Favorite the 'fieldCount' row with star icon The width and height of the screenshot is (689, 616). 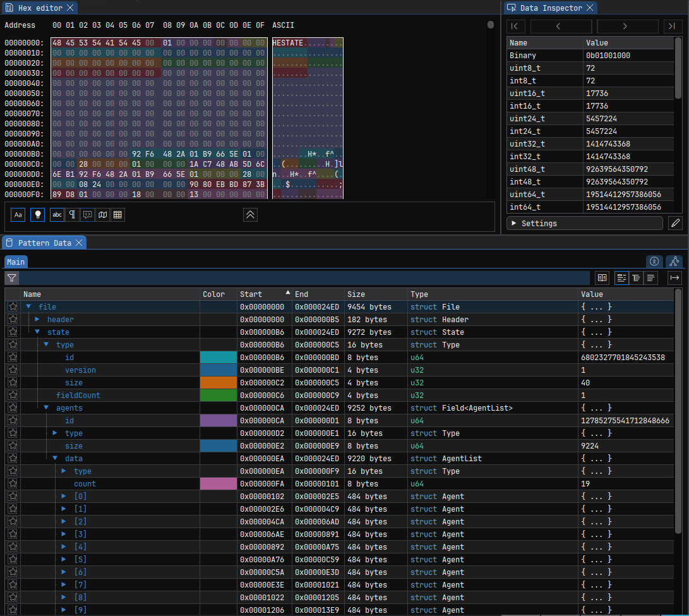13,396
